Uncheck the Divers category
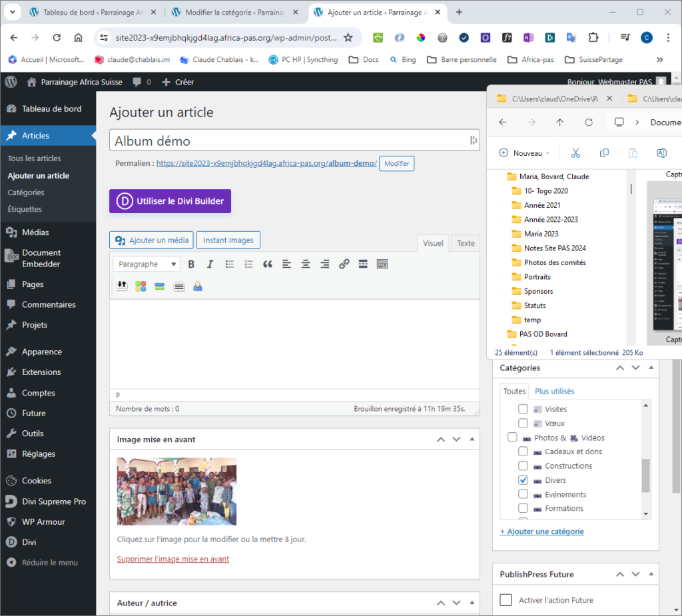Viewport: 682px width, 616px height. (523, 480)
